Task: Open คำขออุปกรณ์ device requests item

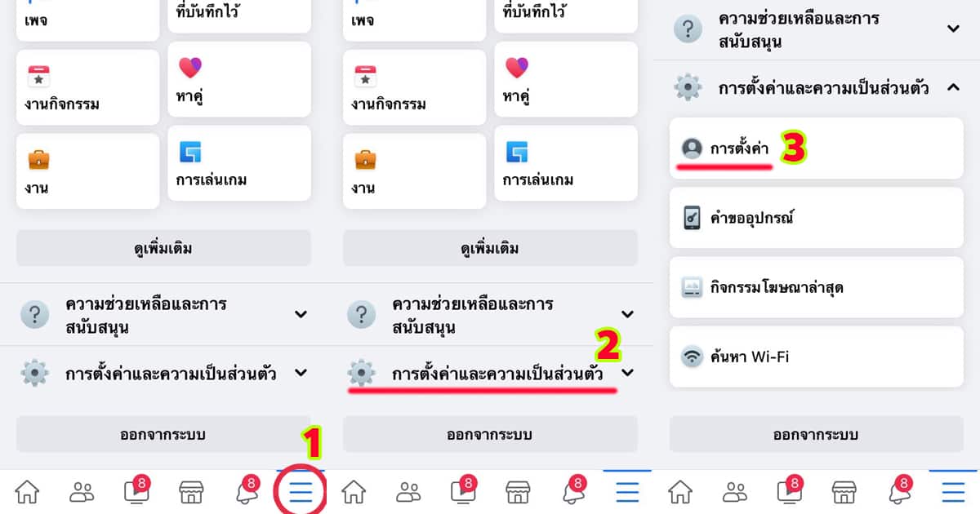Action: [x=817, y=218]
